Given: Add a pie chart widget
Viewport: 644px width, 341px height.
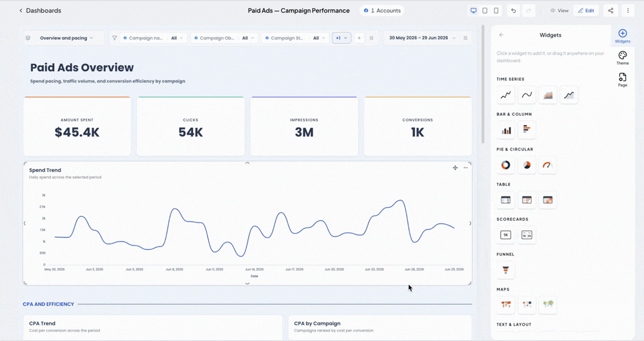Looking at the screenshot, I should point(526,165).
